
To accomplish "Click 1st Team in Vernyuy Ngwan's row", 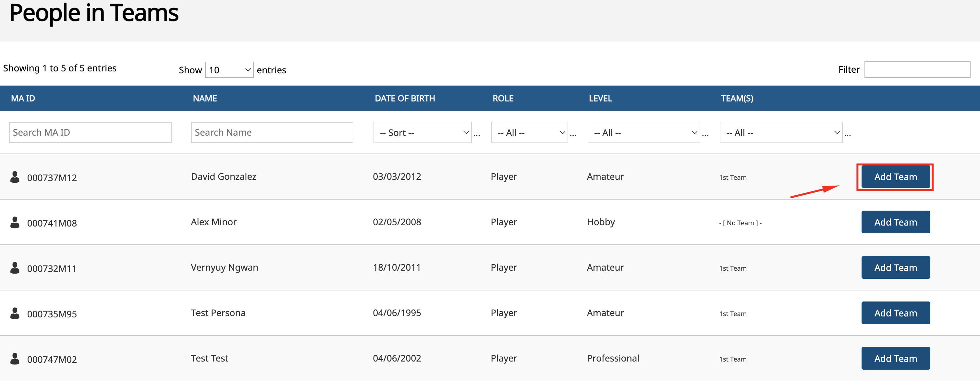I will click(x=733, y=268).
